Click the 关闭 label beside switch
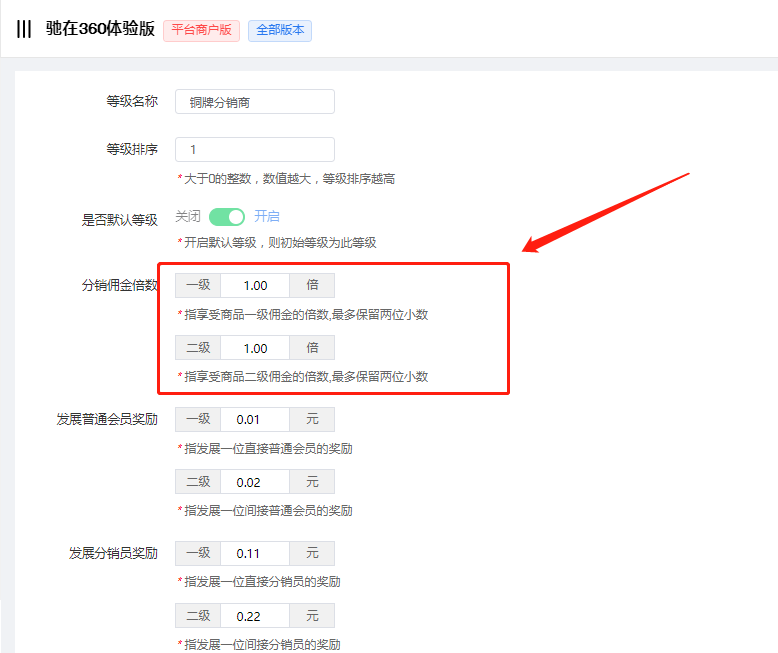778x653 pixels. (x=188, y=216)
